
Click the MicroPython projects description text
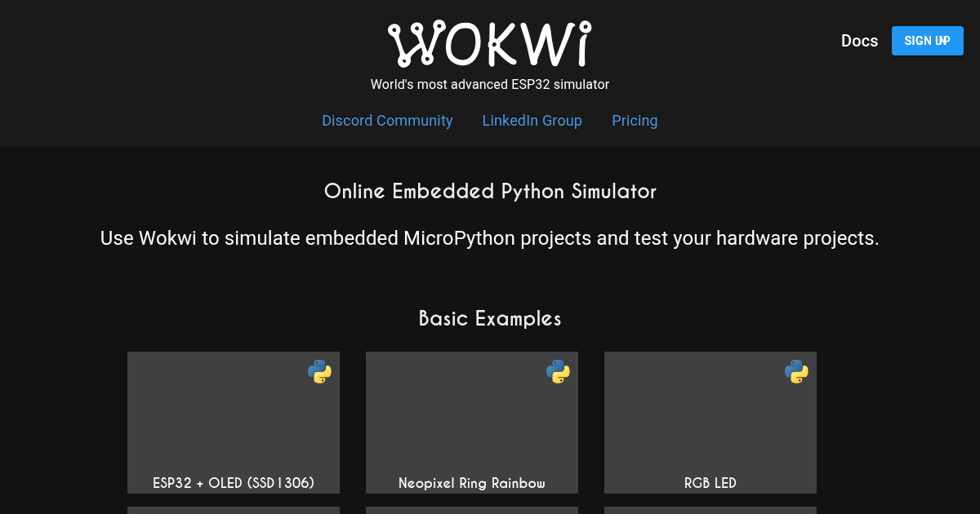(490, 238)
